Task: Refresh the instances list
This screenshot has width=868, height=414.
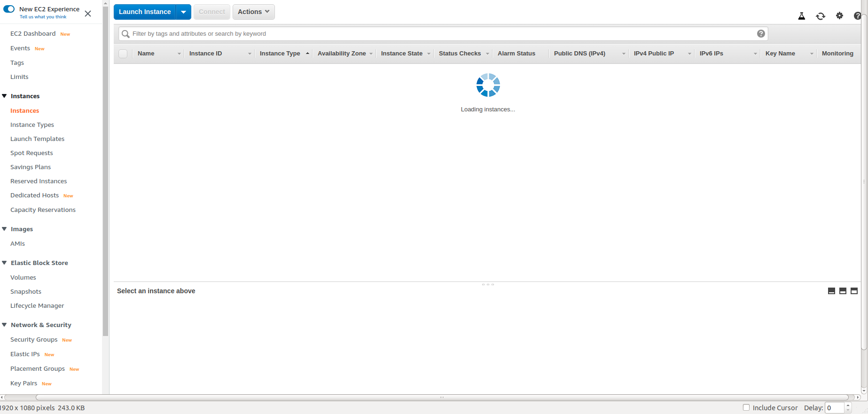Action: 821,16
